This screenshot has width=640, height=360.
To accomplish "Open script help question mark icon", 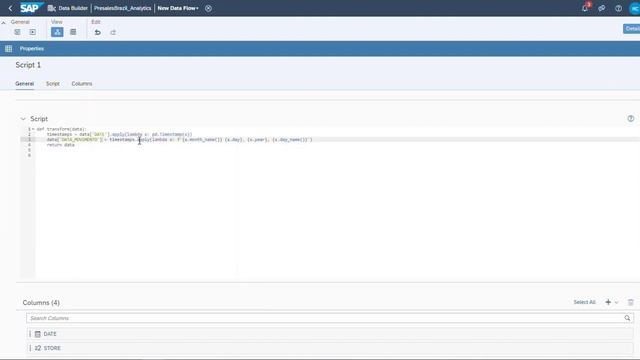I will [x=631, y=118].
